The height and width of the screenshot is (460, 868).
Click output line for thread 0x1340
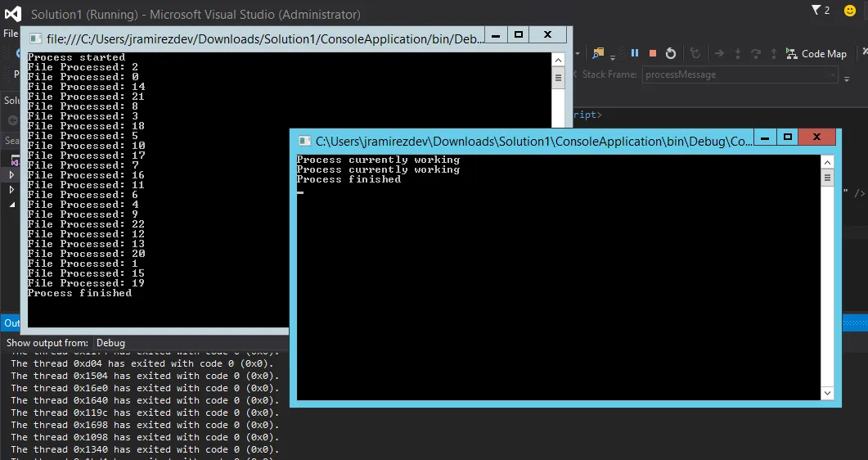145,449
